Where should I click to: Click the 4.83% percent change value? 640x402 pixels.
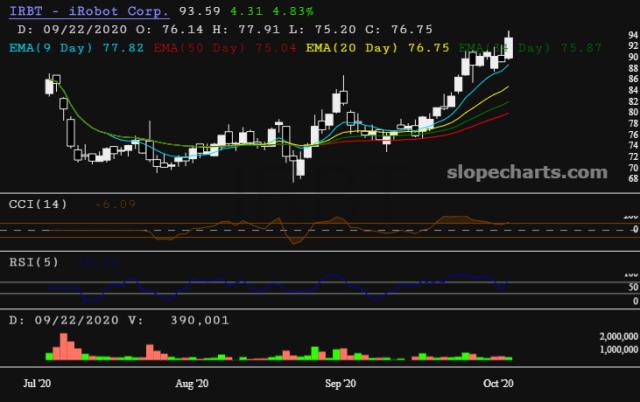pos(291,13)
